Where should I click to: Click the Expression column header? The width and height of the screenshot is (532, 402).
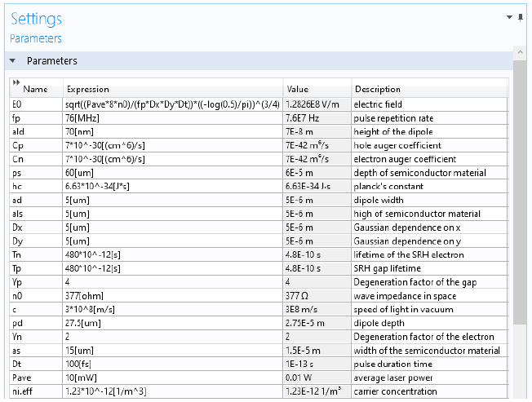pyautogui.click(x=173, y=89)
